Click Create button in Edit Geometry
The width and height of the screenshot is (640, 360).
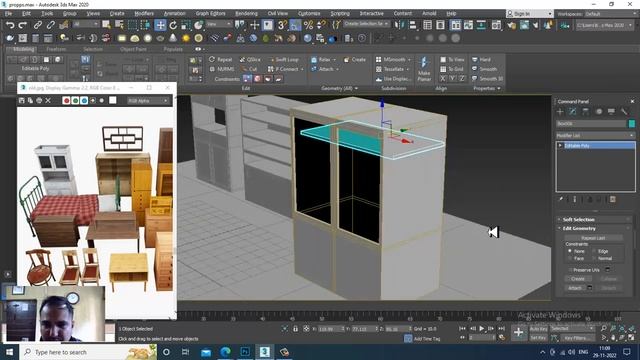[578, 279]
